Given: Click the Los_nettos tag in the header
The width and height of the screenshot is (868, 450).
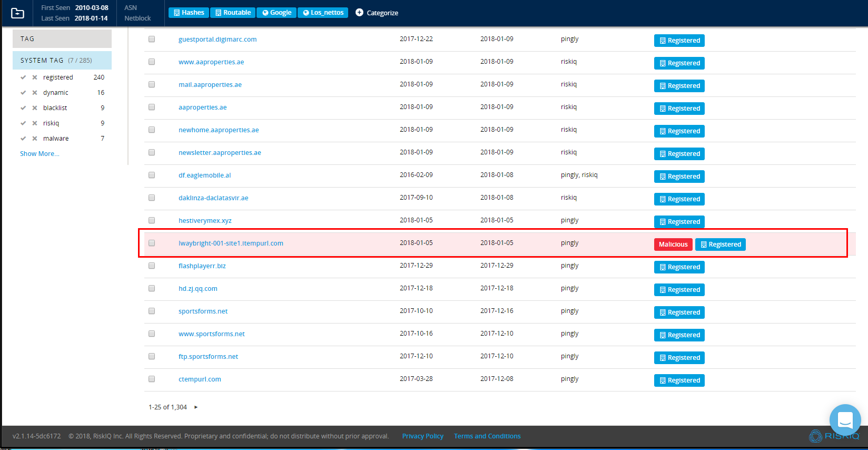Looking at the screenshot, I should click(x=323, y=13).
